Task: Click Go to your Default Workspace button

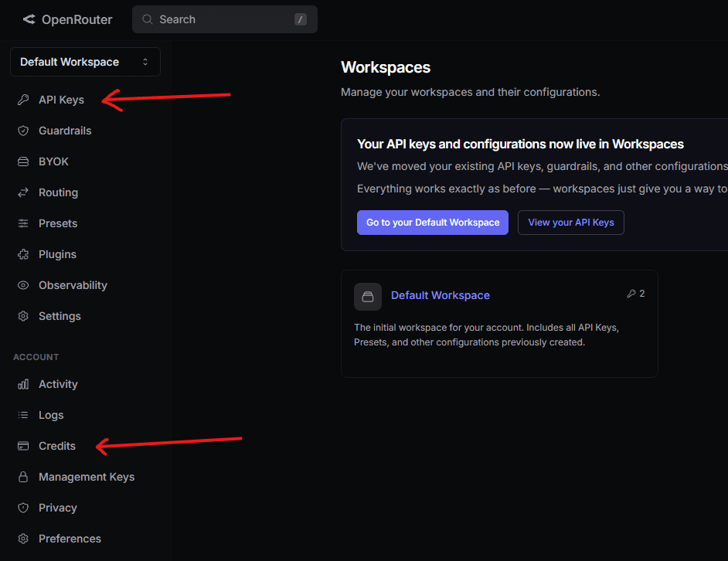Action: pyautogui.click(x=433, y=223)
